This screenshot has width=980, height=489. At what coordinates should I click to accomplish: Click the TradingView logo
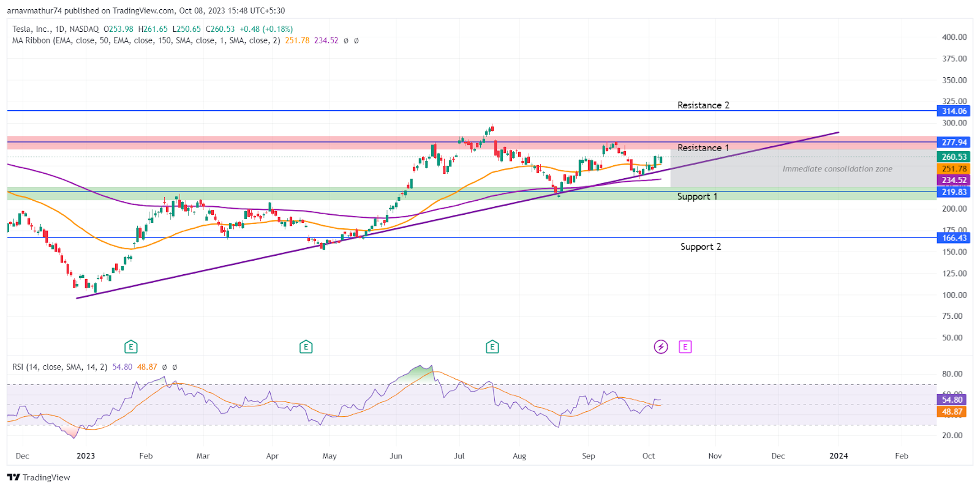(x=39, y=477)
